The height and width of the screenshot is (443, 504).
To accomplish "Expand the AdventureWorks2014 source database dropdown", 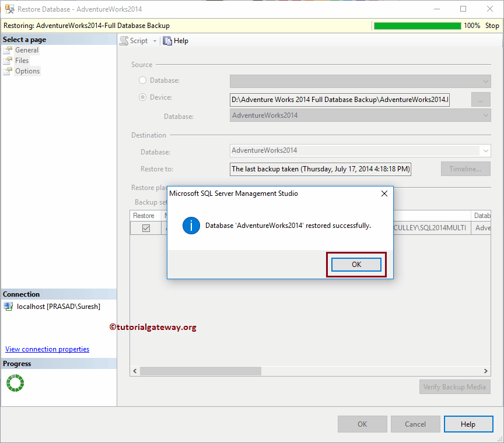I will pos(486,115).
